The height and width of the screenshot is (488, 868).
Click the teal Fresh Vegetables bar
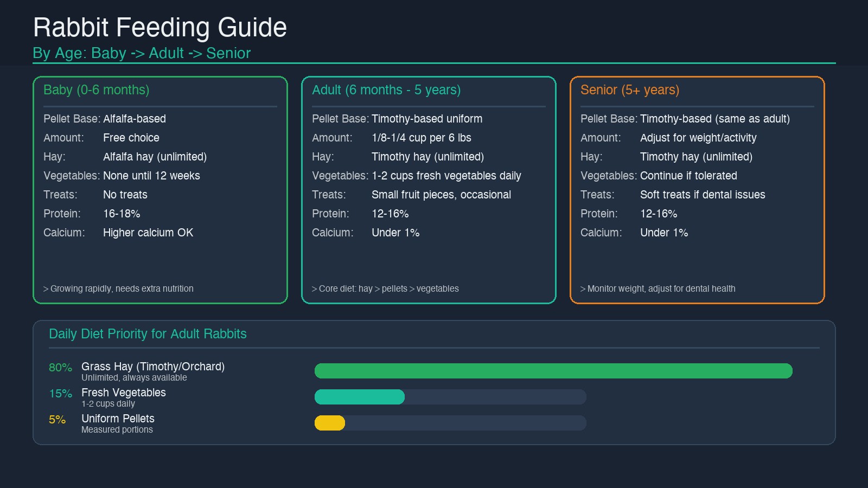pos(359,397)
